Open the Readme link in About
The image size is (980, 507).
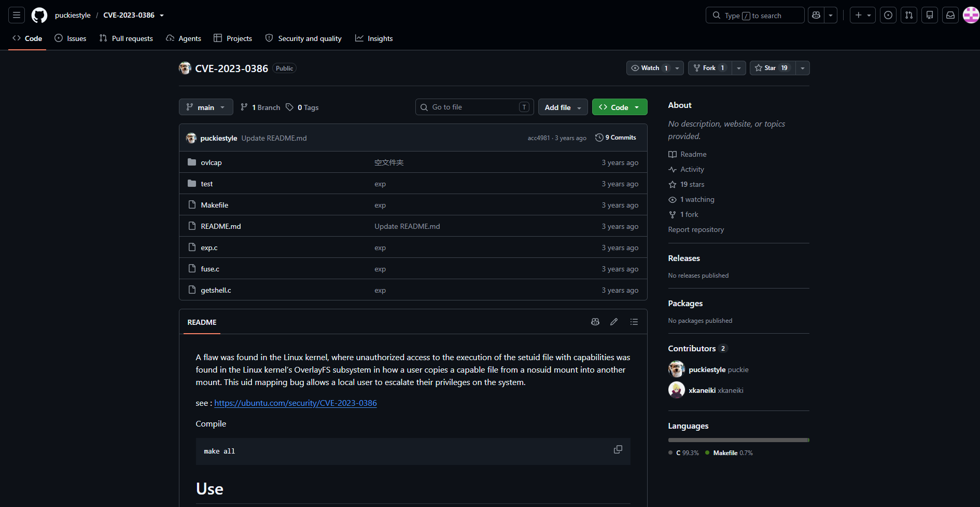click(x=693, y=154)
